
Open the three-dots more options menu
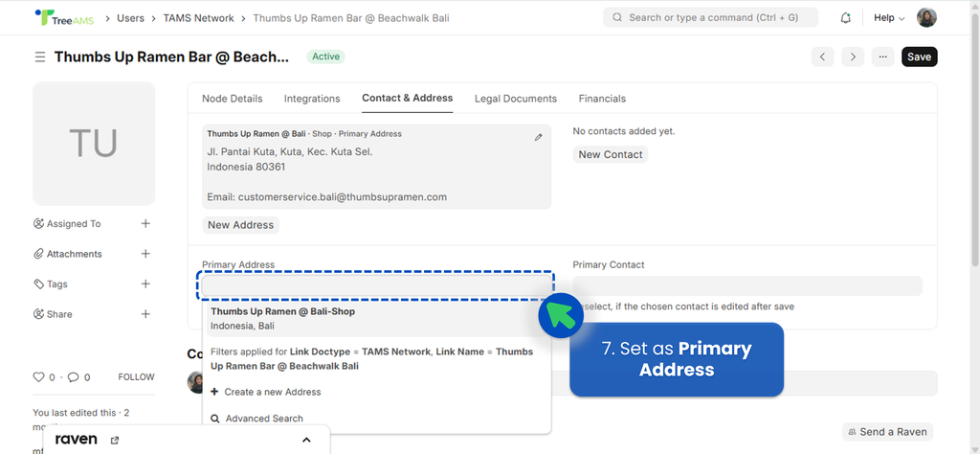pos(882,57)
